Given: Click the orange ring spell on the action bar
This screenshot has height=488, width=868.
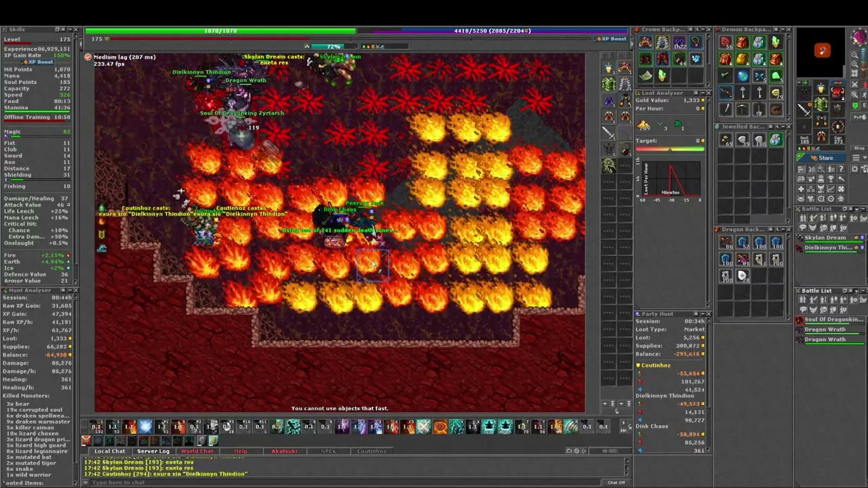Looking at the screenshot, I should click(440, 426).
